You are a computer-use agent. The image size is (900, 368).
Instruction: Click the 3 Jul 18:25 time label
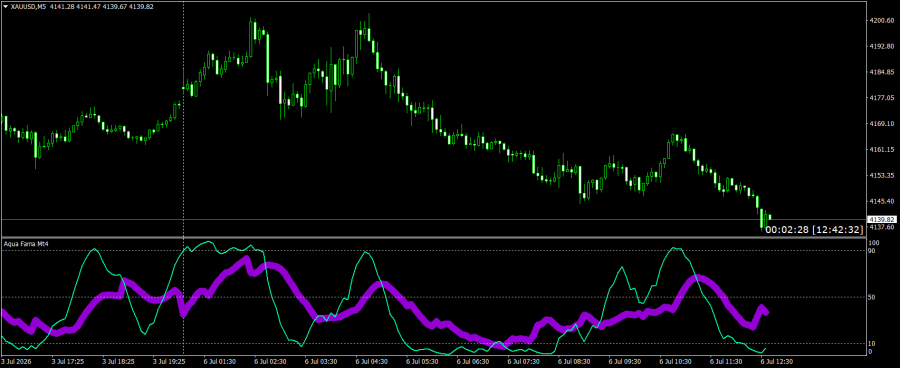coord(119,362)
